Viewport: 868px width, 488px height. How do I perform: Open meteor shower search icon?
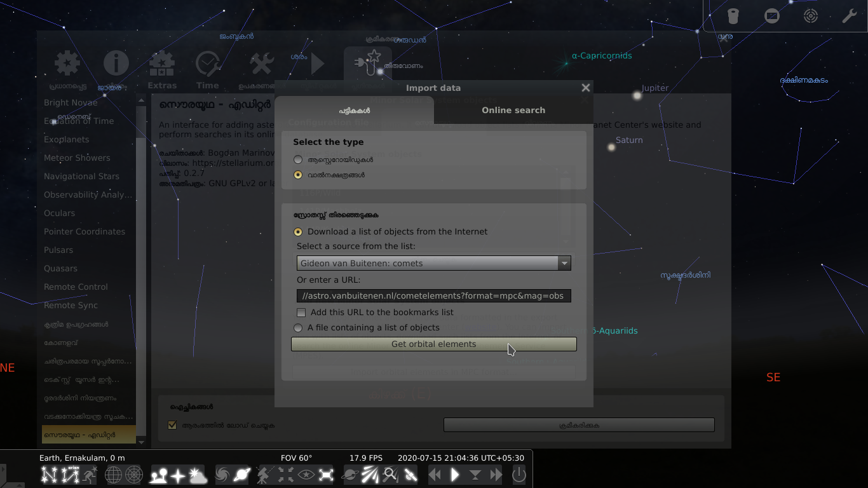390,475
